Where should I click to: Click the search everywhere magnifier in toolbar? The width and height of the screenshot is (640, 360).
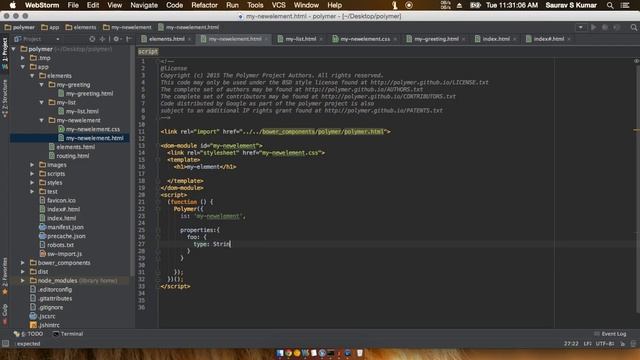633,27
